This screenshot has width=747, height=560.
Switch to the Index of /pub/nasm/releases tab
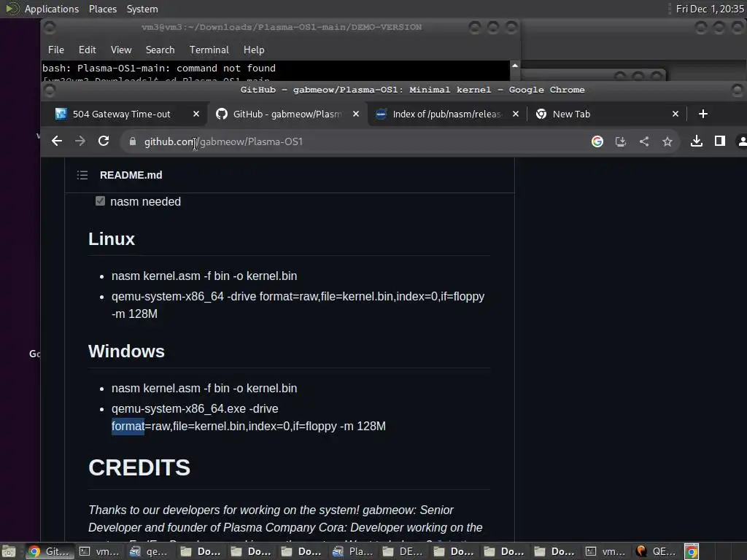pos(446,114)
